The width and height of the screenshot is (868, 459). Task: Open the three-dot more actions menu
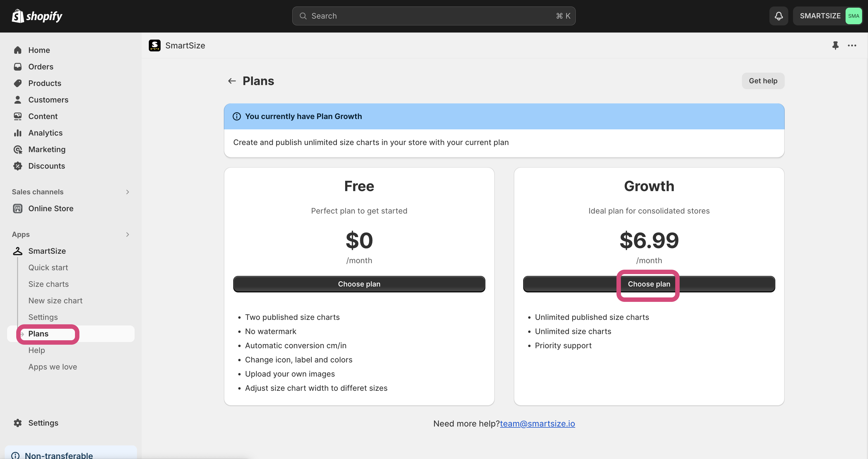pos(852,45)
